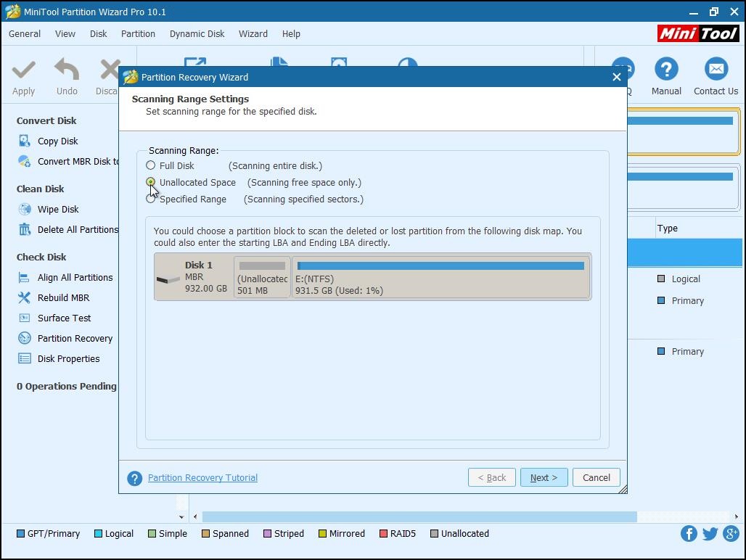Click the Align All Partitions icon
The width and height of the screenshot is (746, 560).
click(24, 277)
